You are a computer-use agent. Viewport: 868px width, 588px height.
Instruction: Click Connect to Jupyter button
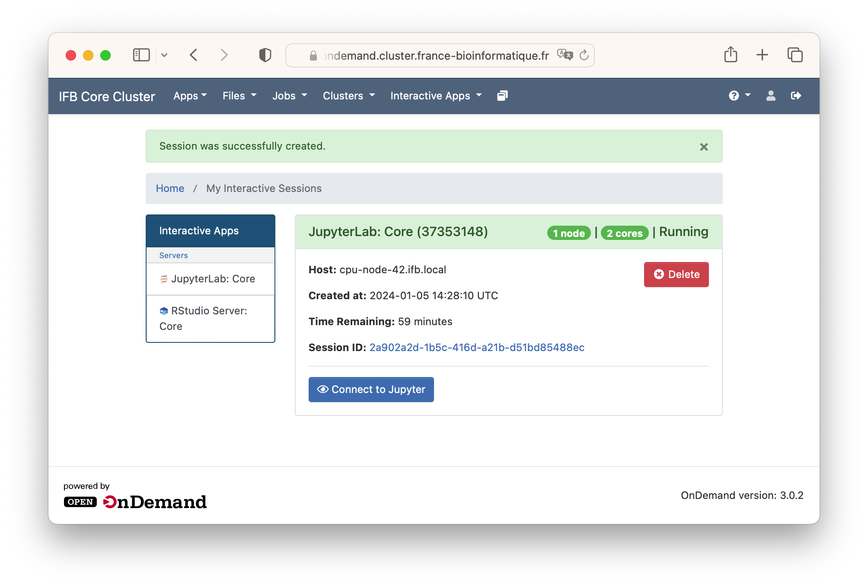[x=371, y=390]
